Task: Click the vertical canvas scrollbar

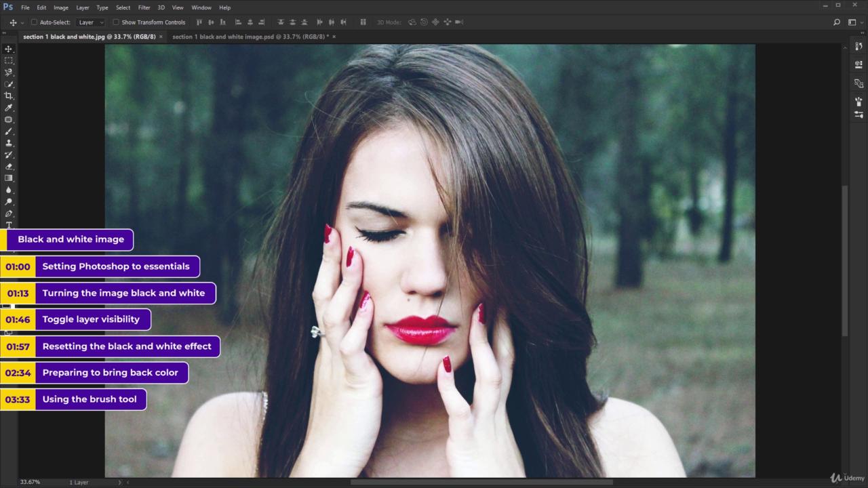Action: click(844, 261)
